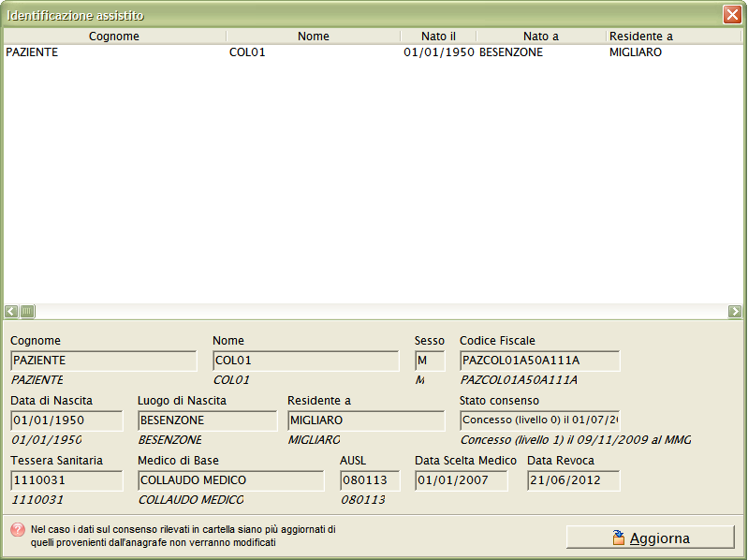Click the horizontal scrollbar thumb
Viewport: 748px width, 560px height.
click(x=28, y=312)
